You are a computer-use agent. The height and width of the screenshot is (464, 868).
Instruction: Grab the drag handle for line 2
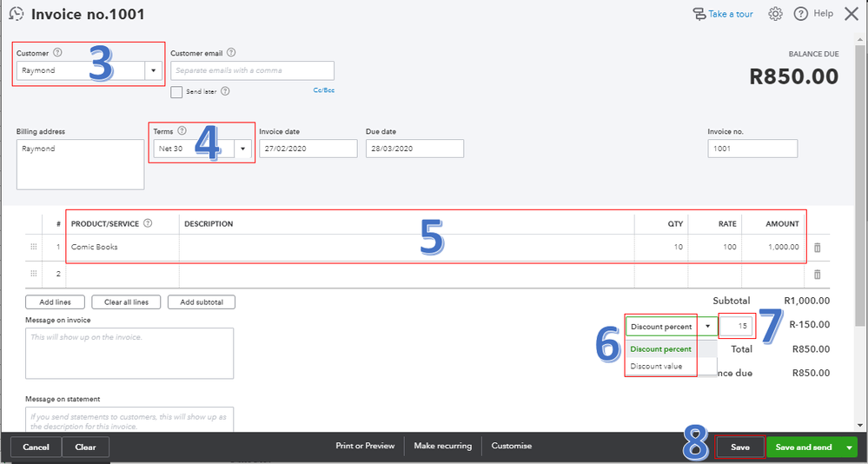33,274
